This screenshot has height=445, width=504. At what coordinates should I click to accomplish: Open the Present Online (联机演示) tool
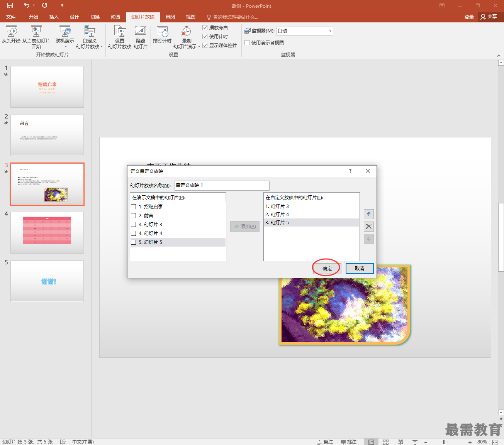(x=65, y=37)
